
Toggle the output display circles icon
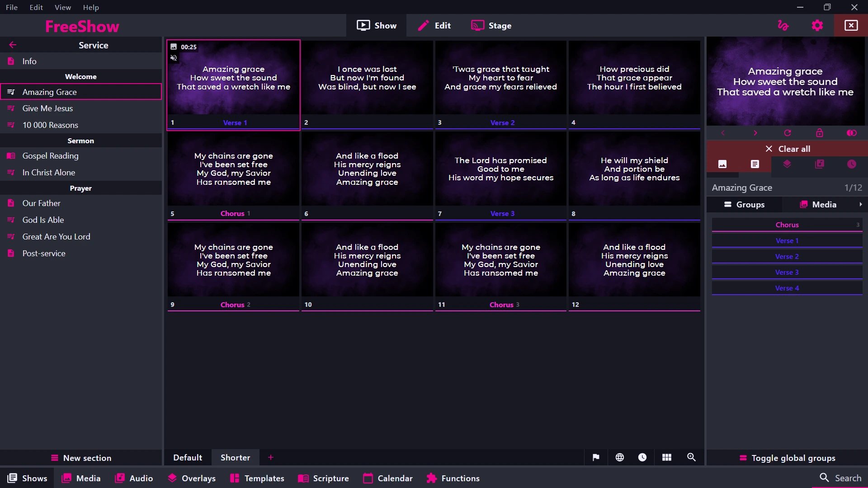pyautogui.click(x=852, y=133)
